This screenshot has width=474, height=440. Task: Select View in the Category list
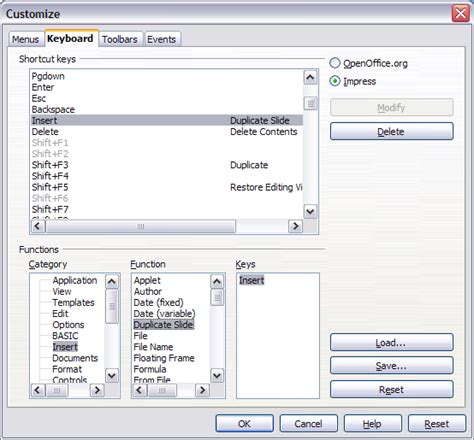tap(62, 291)
